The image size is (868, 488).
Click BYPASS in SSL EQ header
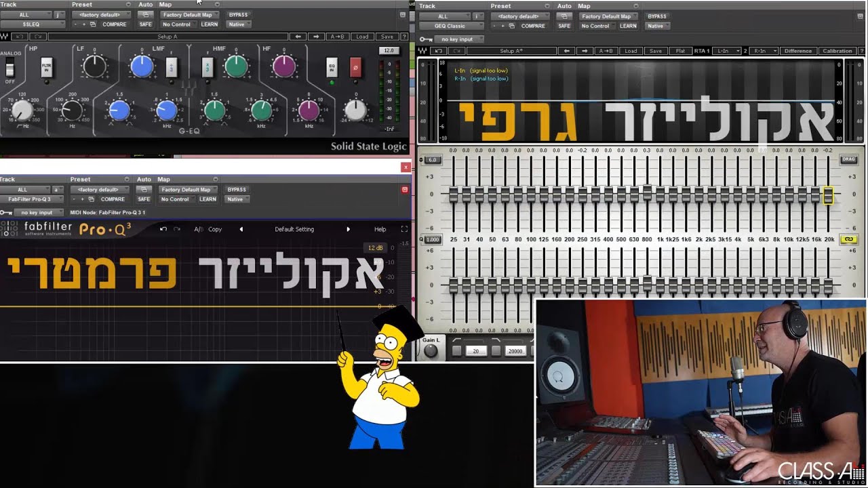click(x=238, y=15)
